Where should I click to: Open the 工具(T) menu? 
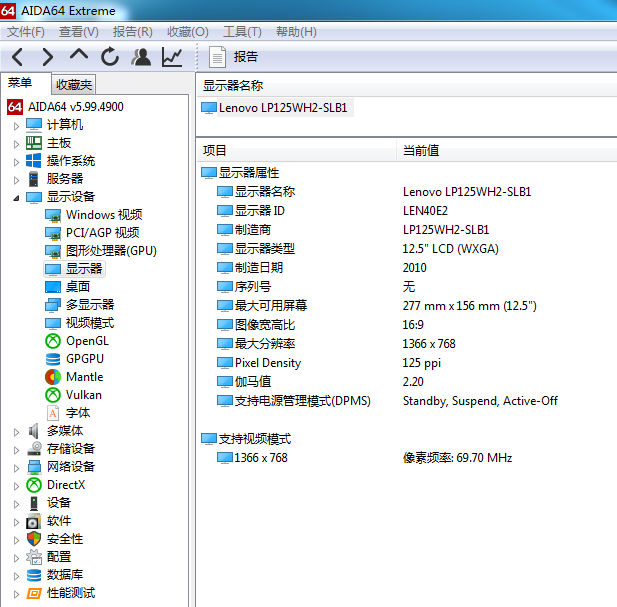242,31
